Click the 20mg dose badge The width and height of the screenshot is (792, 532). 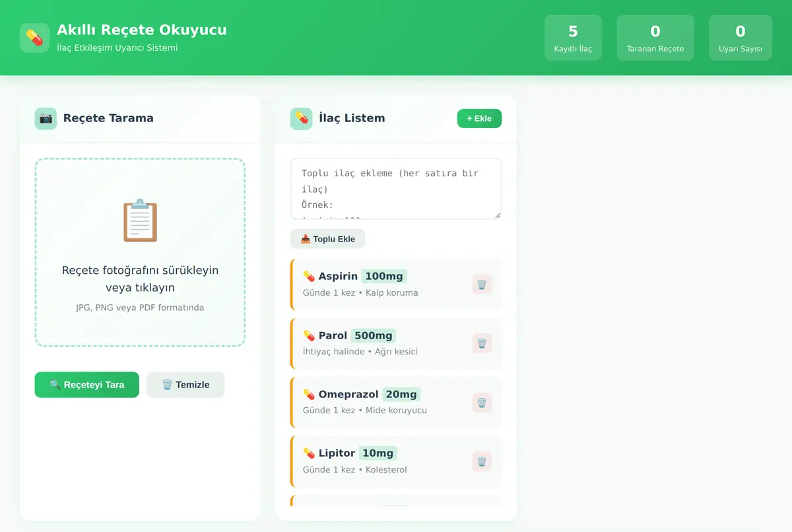[401, 394]
